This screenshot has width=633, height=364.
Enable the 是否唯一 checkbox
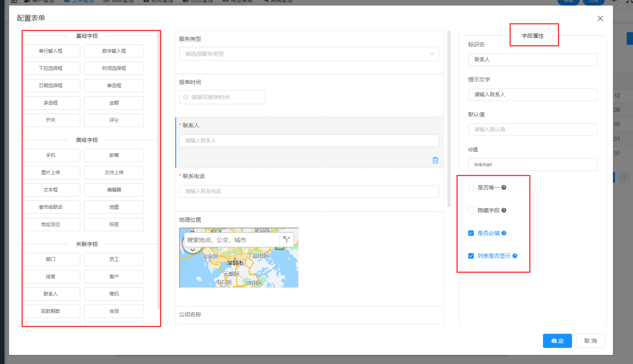pos(471,188)
